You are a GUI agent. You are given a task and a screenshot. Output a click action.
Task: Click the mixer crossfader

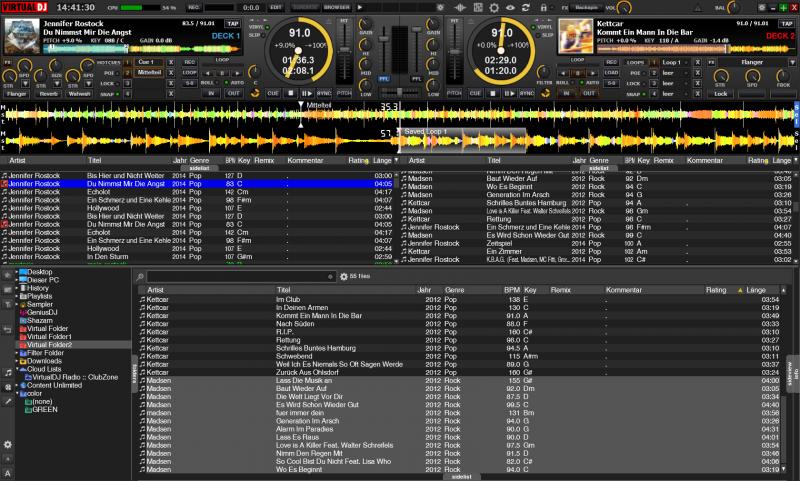point(399,91)
